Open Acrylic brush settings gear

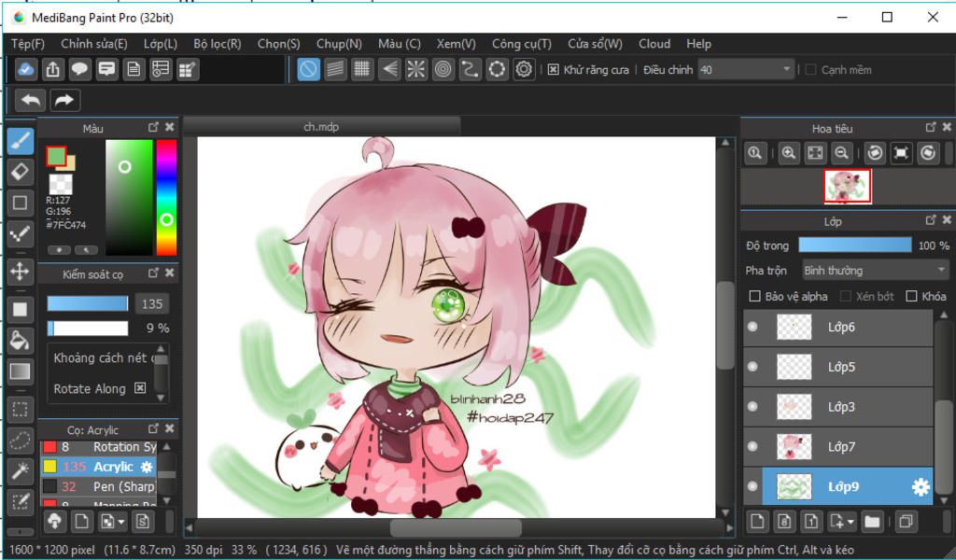147,468
